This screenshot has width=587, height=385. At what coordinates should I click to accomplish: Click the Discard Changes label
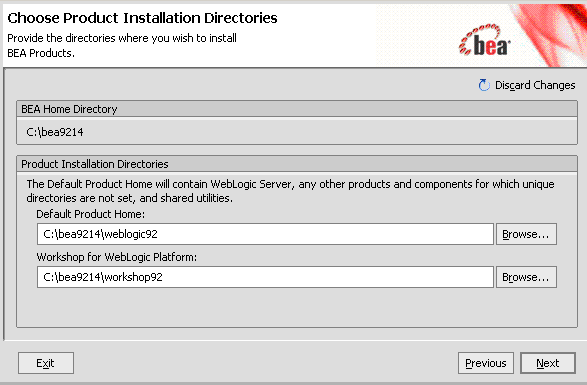coord(535,85)
